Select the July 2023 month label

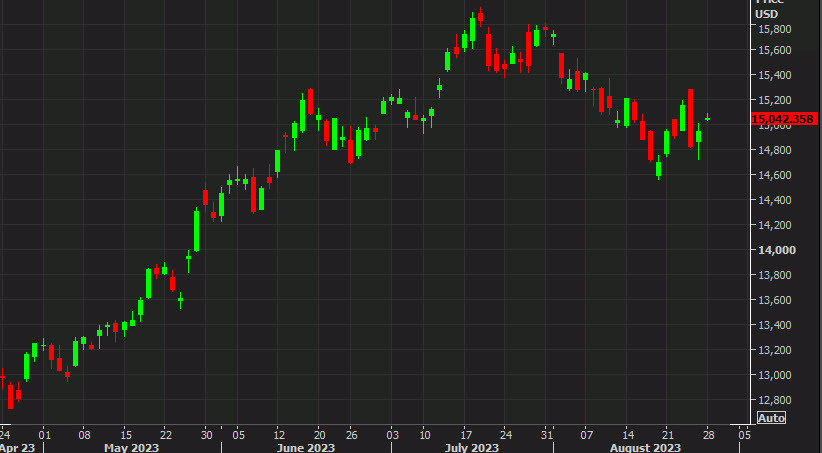click(x=471, y=447)
